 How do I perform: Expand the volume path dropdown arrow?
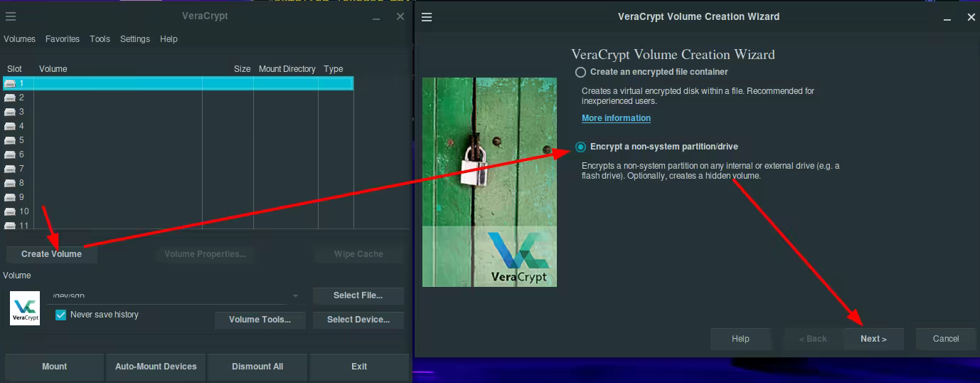(x=295, y=296)
